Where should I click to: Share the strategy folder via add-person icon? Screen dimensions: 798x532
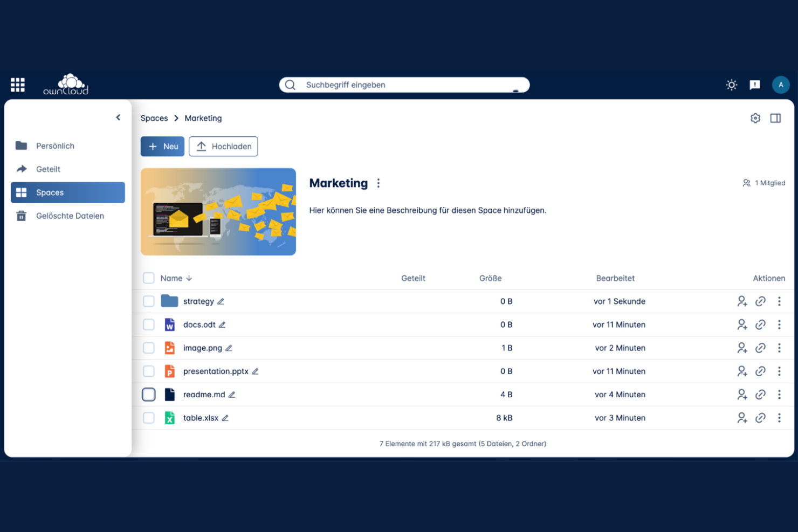pyautogui.click(x=742, y=301)
